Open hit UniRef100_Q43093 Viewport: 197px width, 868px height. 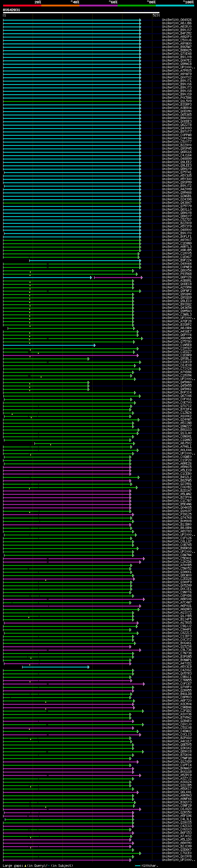177,128
